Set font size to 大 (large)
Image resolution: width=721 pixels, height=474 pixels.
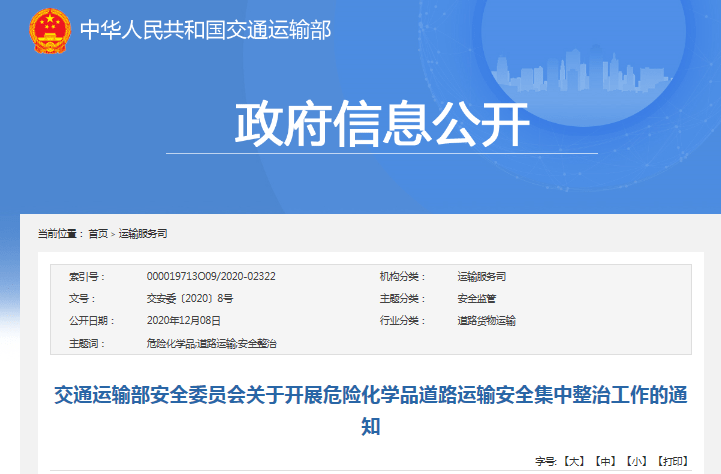point(573,461)
